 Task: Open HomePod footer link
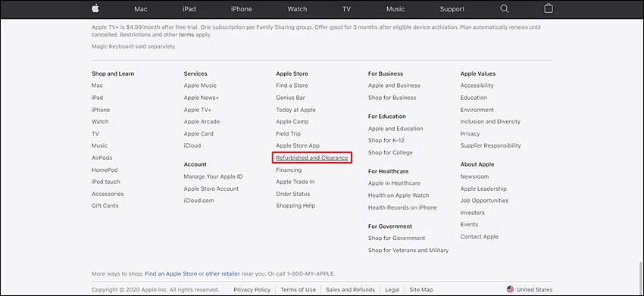click(x=105, y=170)
